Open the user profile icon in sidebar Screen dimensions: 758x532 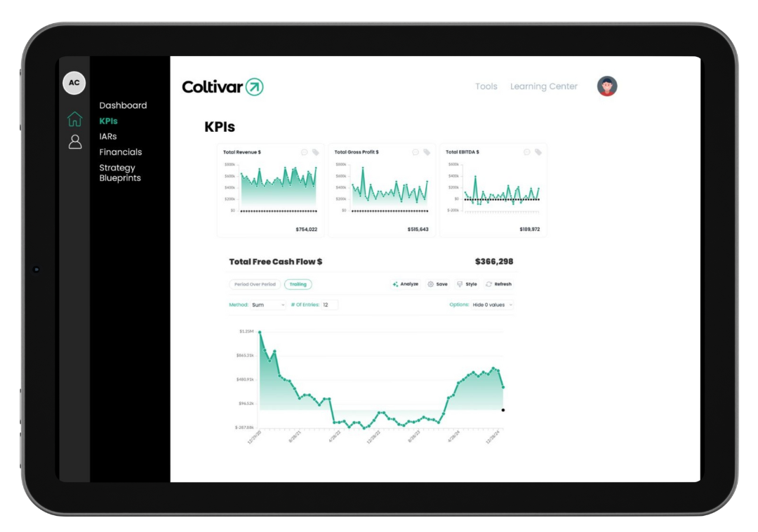click(x=75, y=142)
